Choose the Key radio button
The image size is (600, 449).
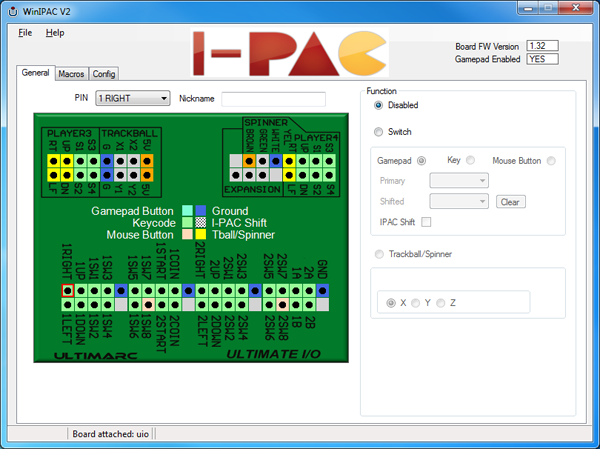pos(470,160)
